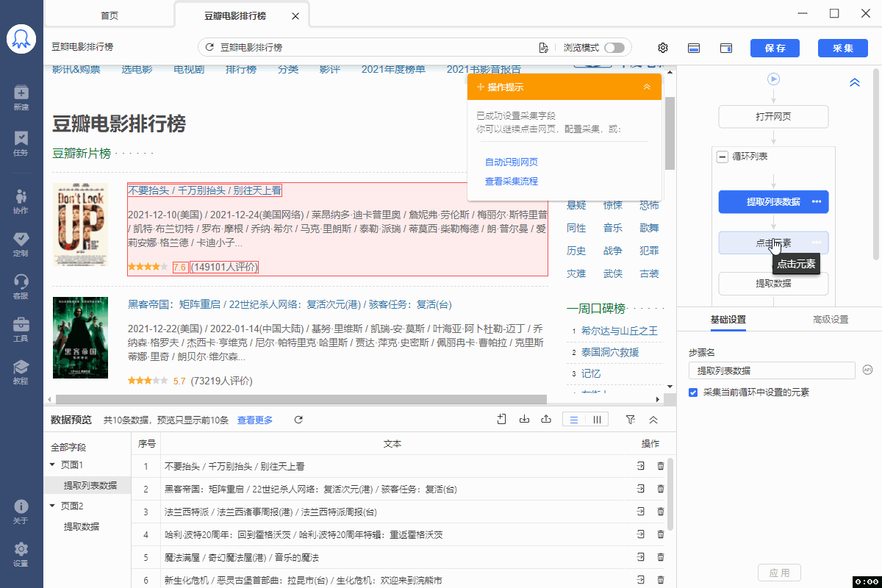Click the workflow start play icon
The height and width of the screenshot is (588, 882).
[x=773, y=79]
